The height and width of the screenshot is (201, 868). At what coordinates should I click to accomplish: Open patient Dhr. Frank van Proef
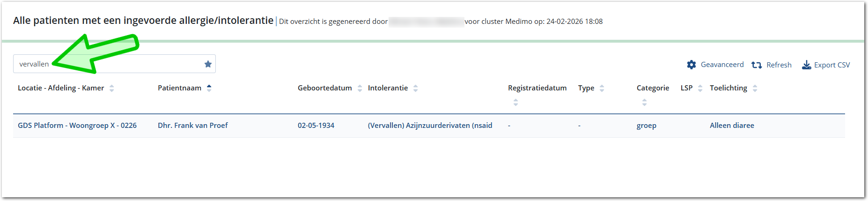(193, 126)
